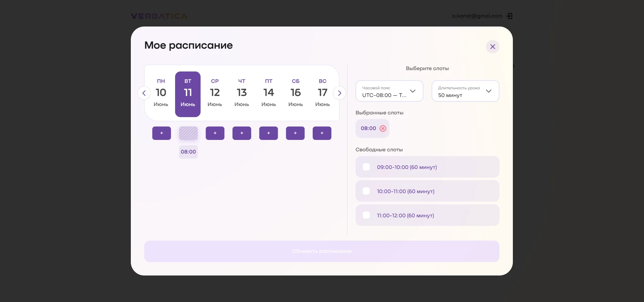The image size is (644, 302).
Task: Click the 09:00-10:00 (60 минут) slot text
Action: [x=407, y=167]
